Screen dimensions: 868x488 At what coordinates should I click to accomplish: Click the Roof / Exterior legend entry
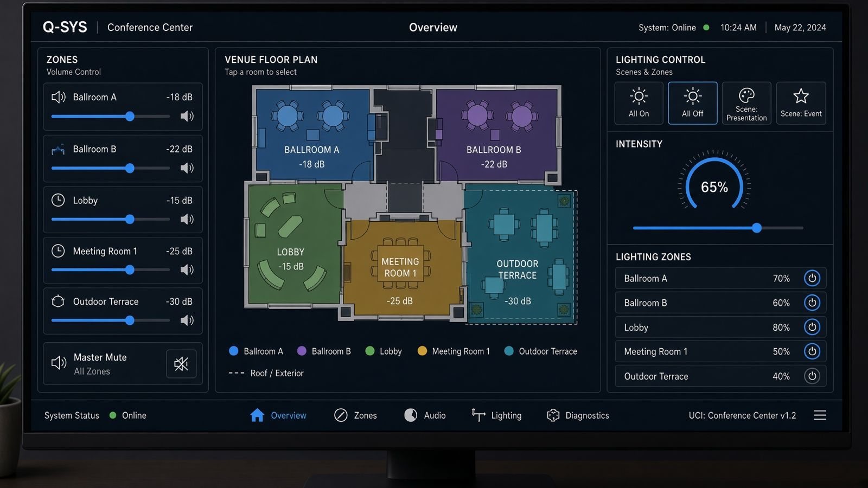pos(266,373)
